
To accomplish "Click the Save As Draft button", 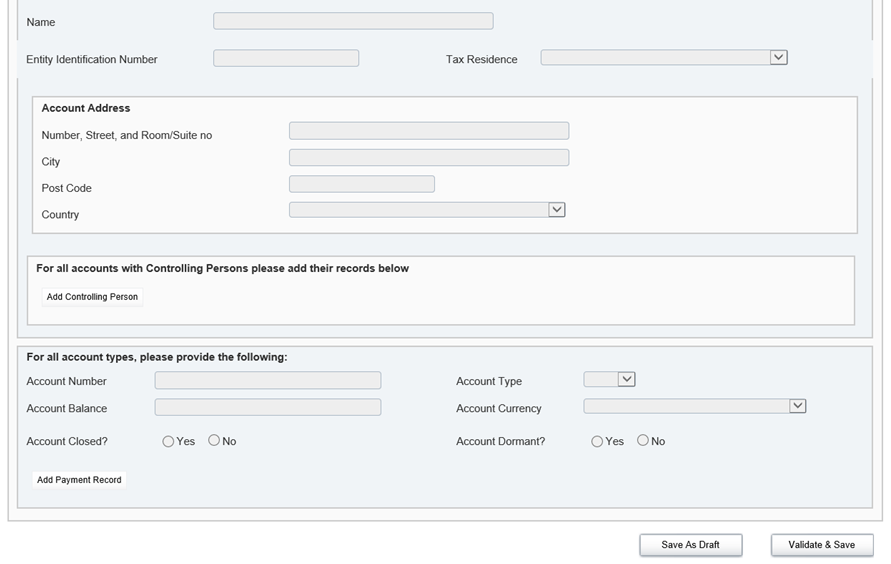I will tap(691, 545).
